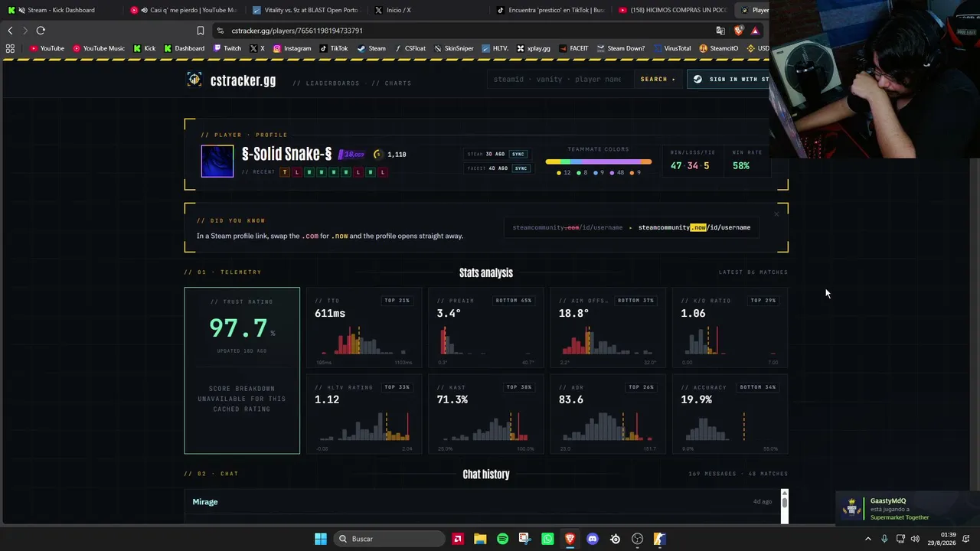980x551 pixels.
Task: Open the TTD 611ms stat card
Action: point(364,328)
